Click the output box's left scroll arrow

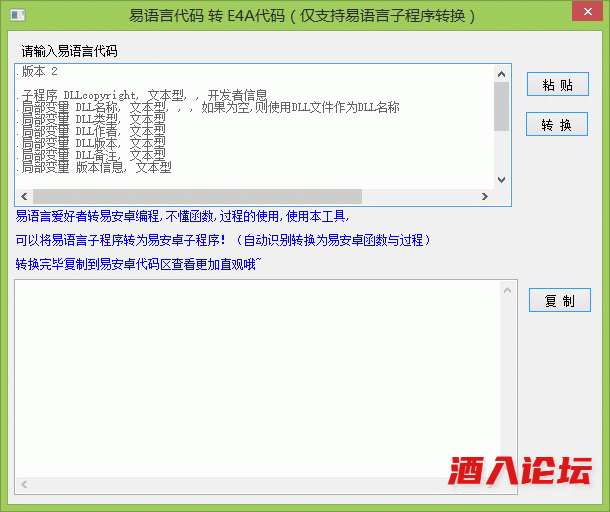click(24, 484)
